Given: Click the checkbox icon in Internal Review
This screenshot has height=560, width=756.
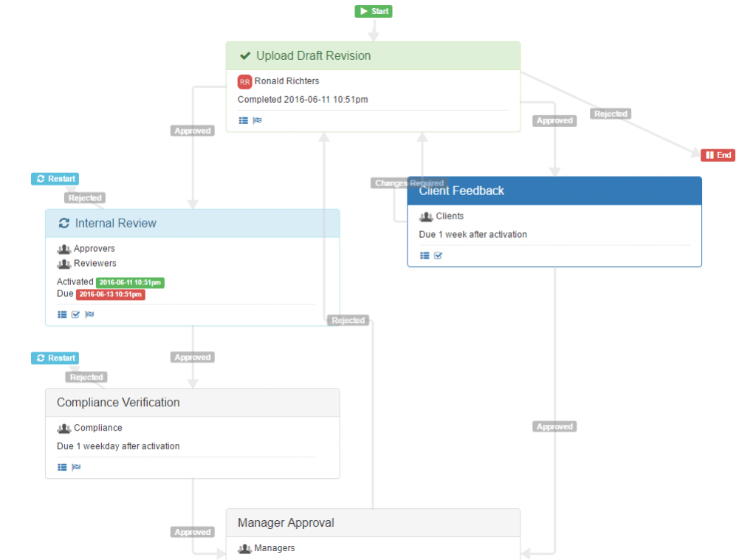Looking at the screenshot, I should tap(75, 315).
